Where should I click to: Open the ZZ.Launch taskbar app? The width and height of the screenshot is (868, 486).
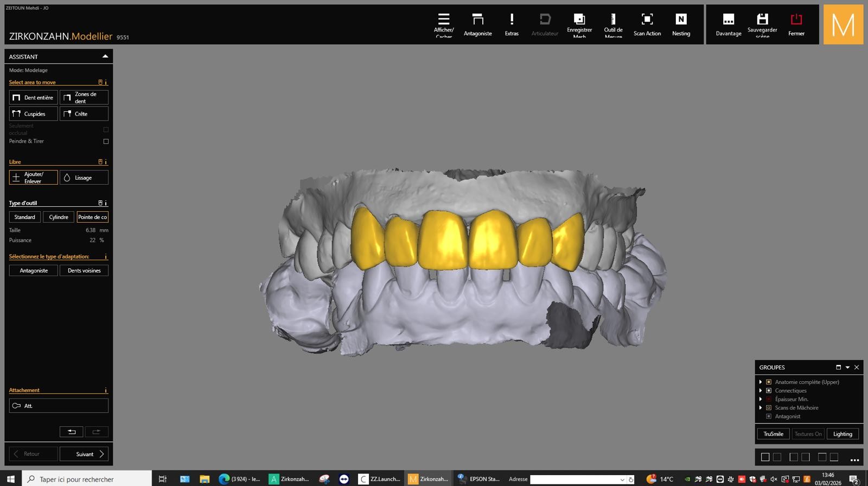tap(380, 479)
